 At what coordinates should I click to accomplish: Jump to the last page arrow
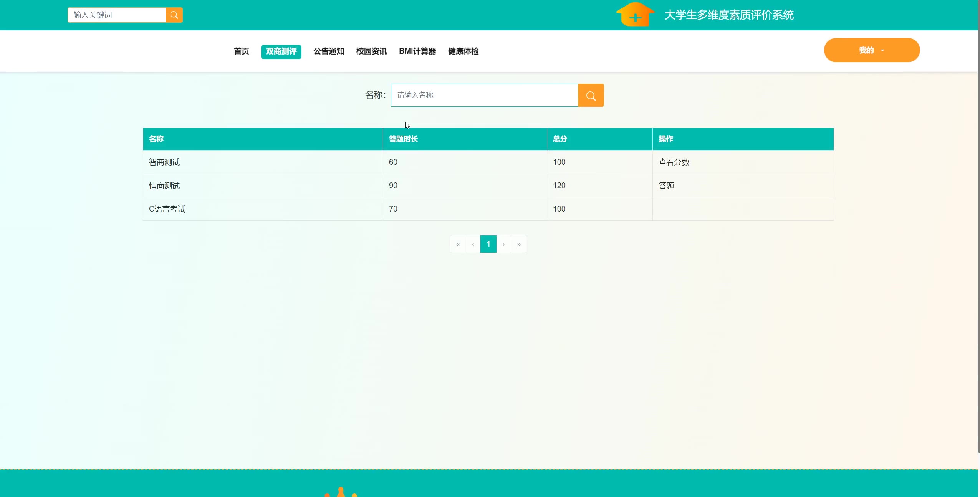[x=519, y=244]
